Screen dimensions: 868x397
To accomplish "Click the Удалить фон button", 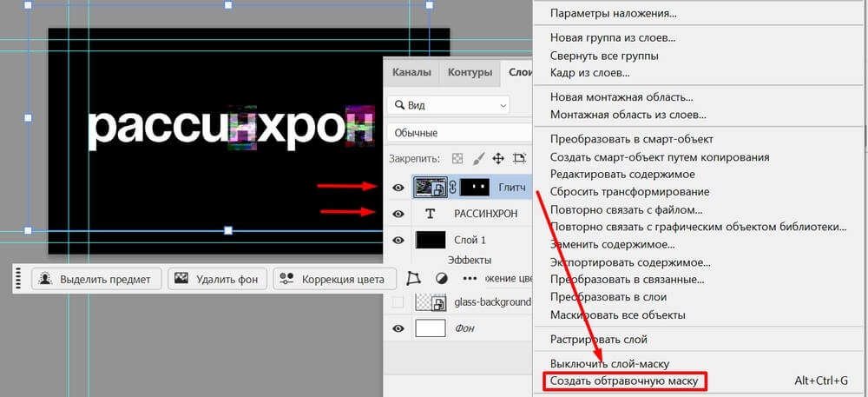I will (216, 279).
